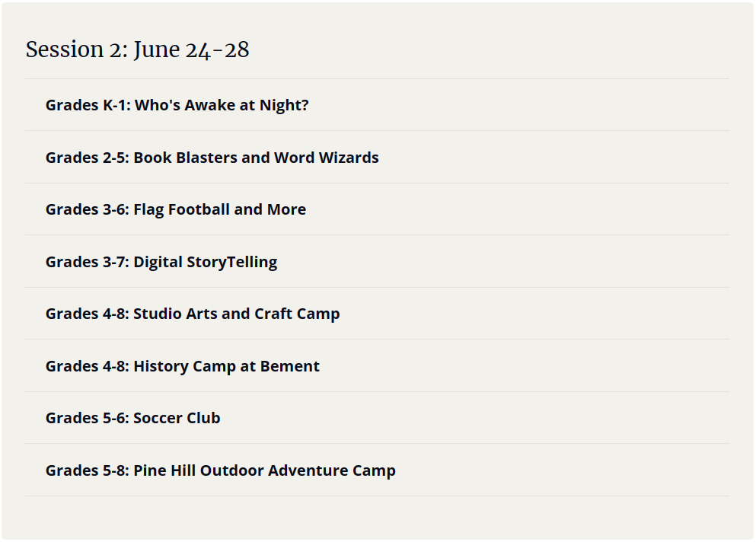Image resolution: width=756 pixels, height=542 pixels.
Task: Open Pine Hill Outdoor Adventure Camp details
Action: [377, 470]
